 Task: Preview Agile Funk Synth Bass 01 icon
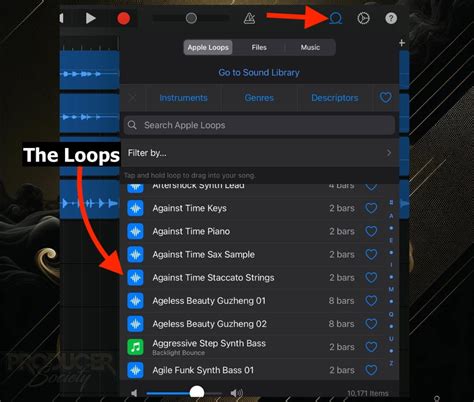pos(135,370)
